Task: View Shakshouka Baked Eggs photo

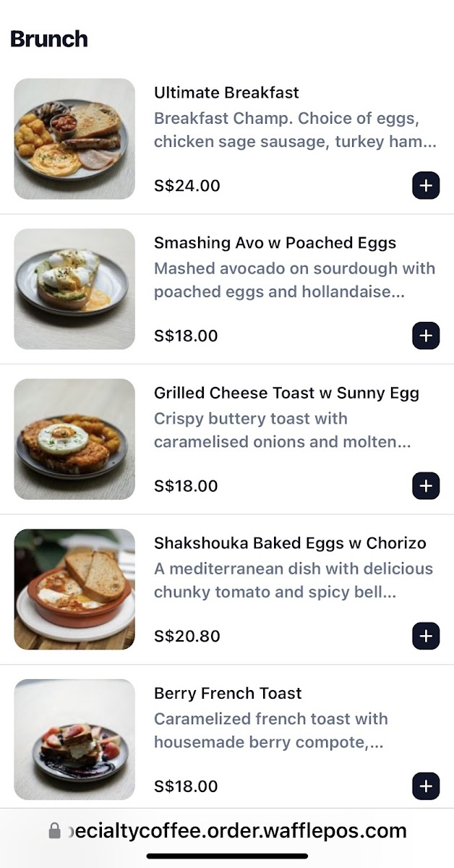Action: [x=74, y=589]
